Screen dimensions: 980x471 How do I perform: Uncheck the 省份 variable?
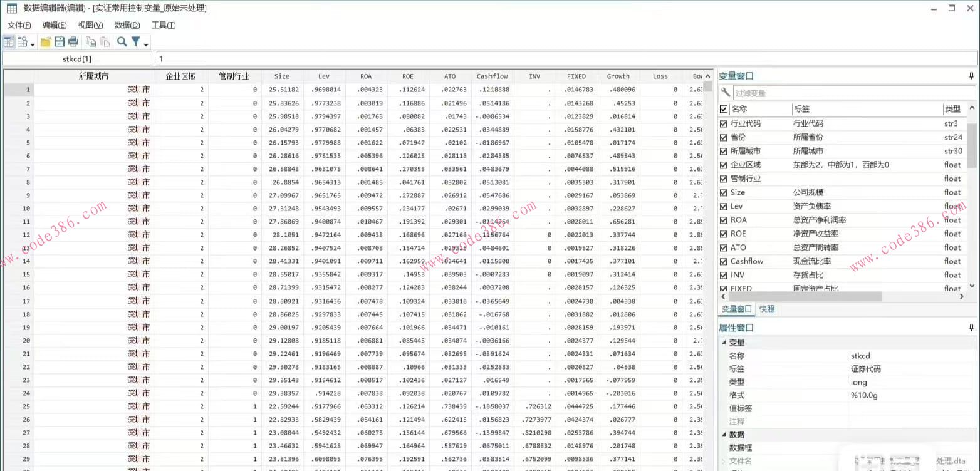pyautogui.click(x=724, y=137)
